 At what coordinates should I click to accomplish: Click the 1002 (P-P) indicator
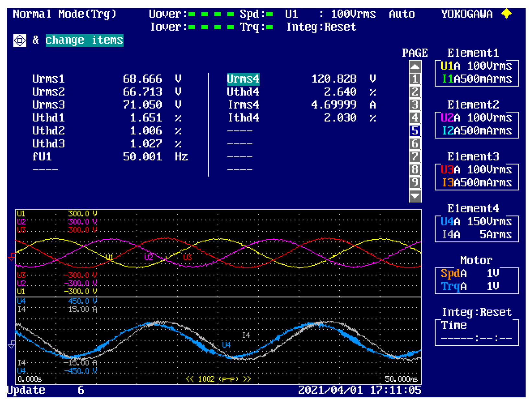tap(218, 379)
